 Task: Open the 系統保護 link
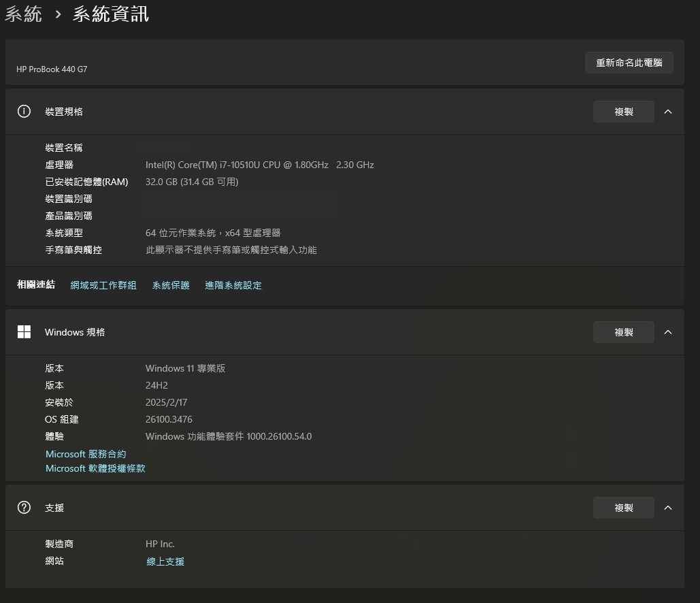point(171,285)
